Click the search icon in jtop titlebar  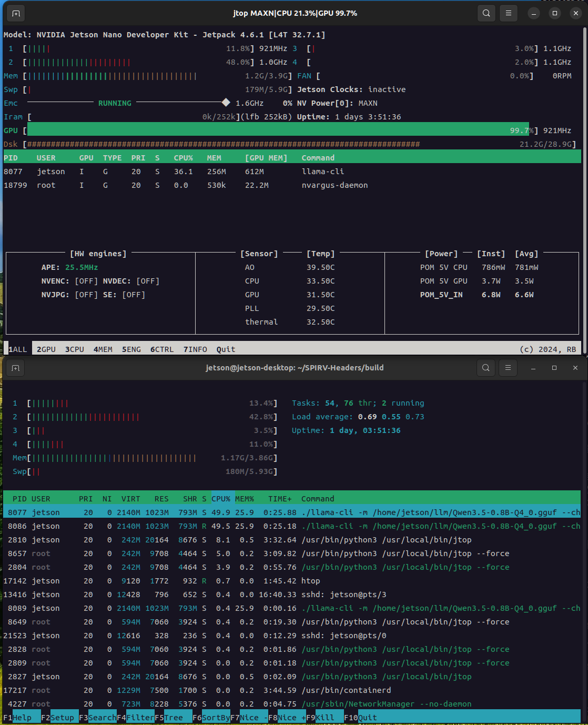(x=486, y=13)
